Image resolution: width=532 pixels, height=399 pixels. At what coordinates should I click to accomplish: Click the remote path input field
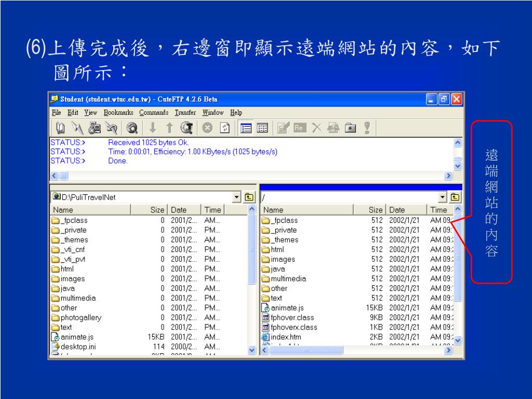coord(350,197)
